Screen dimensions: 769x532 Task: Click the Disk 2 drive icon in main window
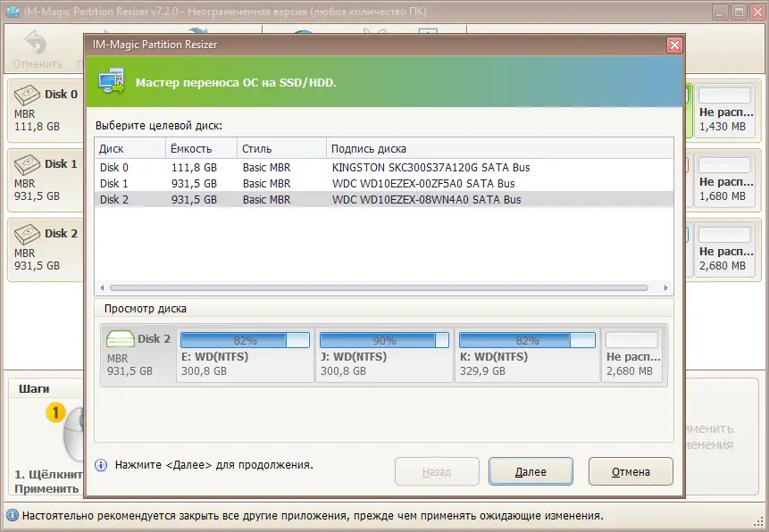[x=27, y=234]
